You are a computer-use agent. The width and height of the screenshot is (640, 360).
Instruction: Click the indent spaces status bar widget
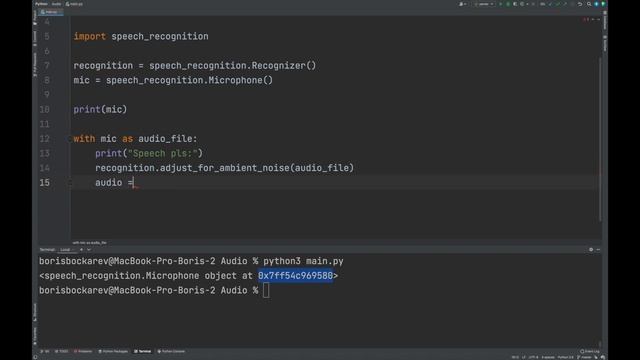click(x=548, y=357)
